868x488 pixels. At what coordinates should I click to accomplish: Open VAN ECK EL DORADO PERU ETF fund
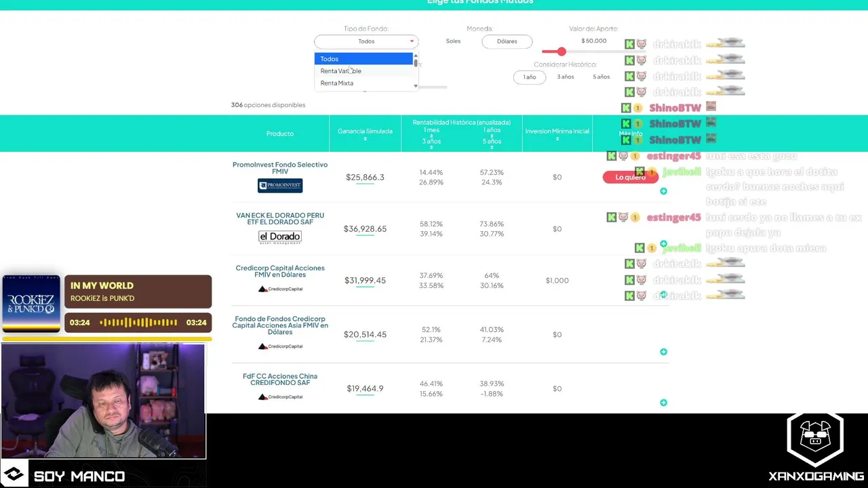280,219
